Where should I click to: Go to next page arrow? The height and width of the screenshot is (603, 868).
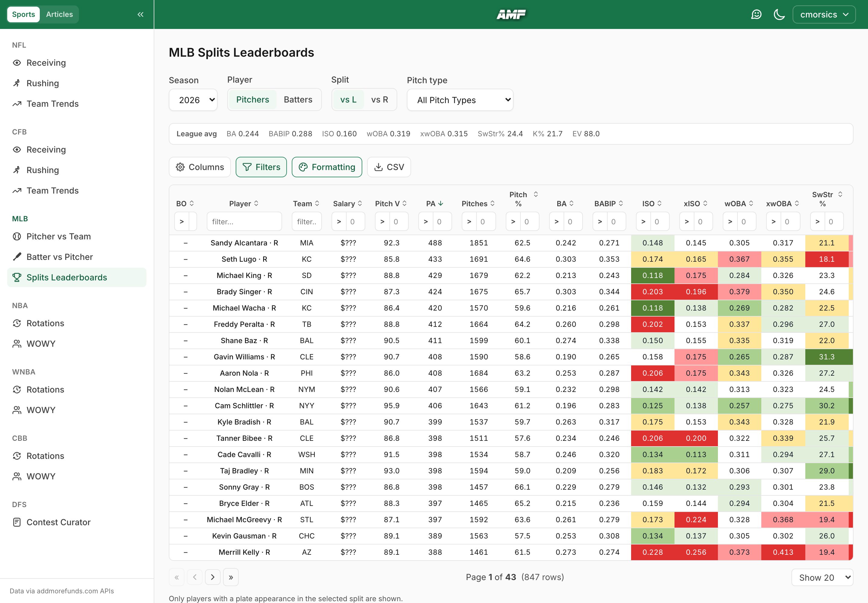coord(213,577)
